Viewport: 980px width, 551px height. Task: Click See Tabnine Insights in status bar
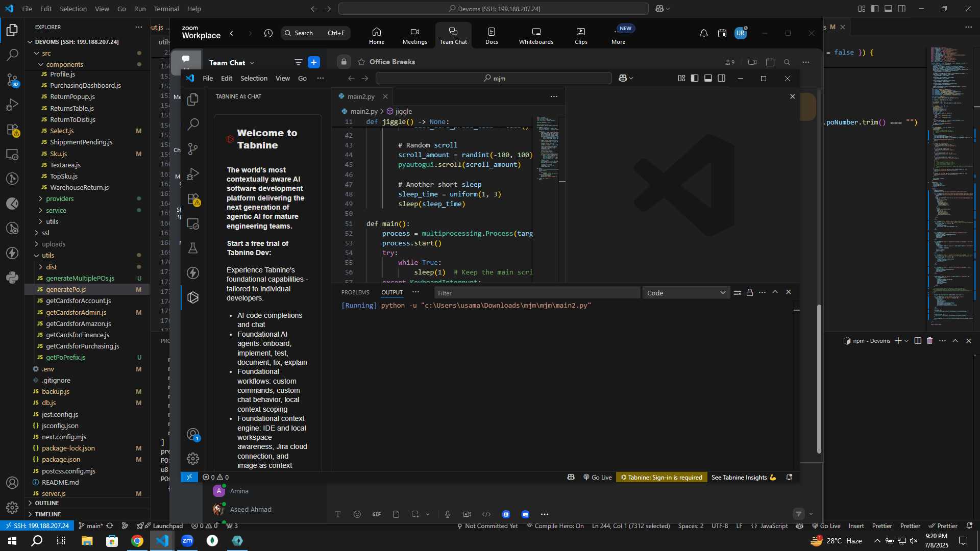click(x=744, y=478)
